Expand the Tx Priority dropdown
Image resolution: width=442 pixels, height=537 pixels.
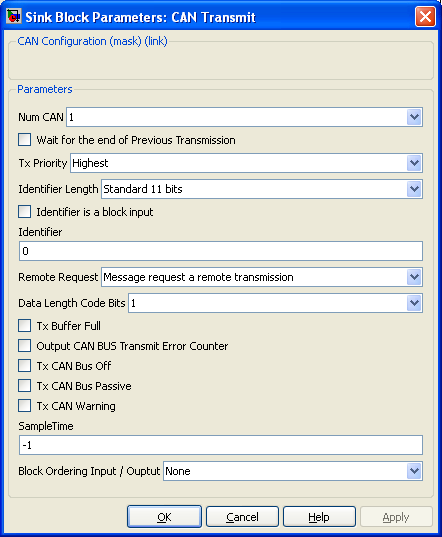tap(414, 163)
